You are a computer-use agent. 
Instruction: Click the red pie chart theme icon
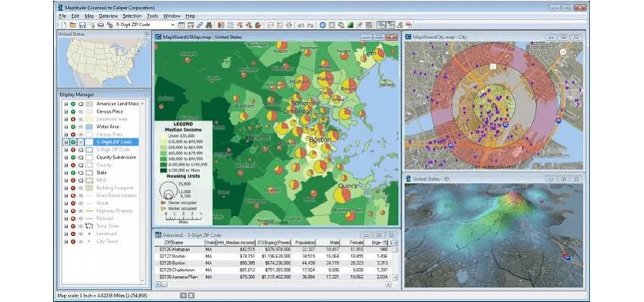[258, 24]
